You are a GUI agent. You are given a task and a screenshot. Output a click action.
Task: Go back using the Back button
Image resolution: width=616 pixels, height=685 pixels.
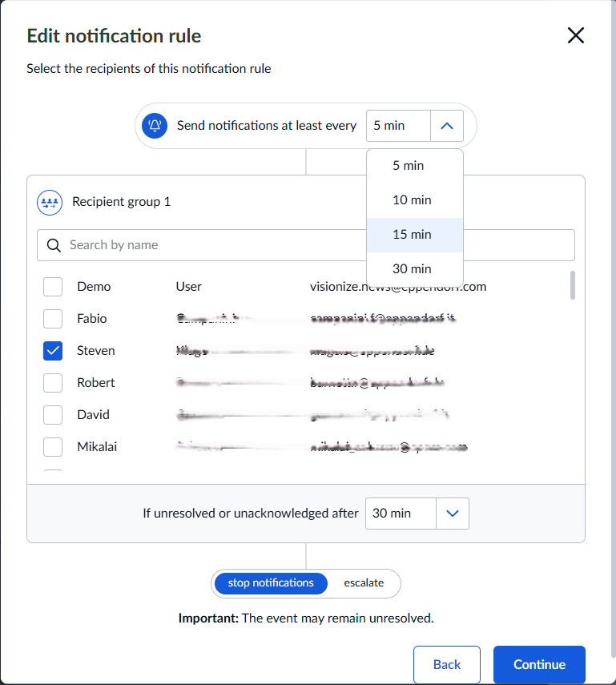[x=446, y=664]
